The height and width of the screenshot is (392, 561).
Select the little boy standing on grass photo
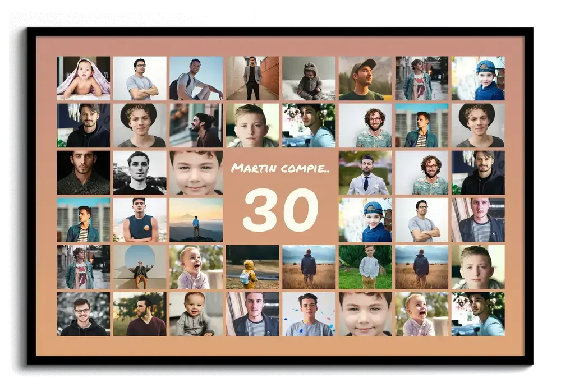pos(365,267)
